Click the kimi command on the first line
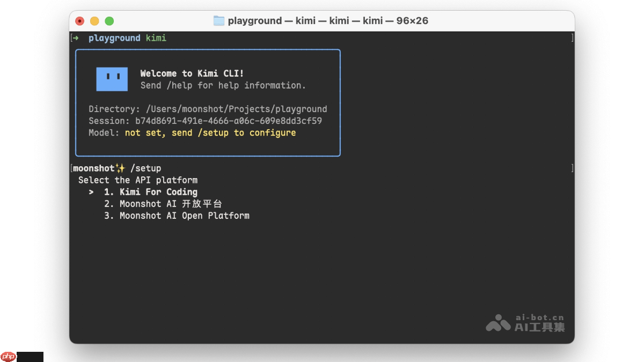644x362 pixels. 156,38
